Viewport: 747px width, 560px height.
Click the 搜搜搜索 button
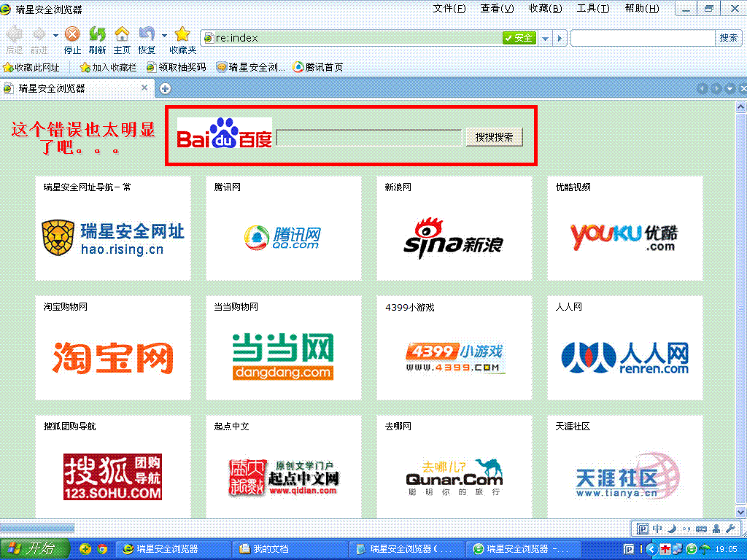(494, 137)
